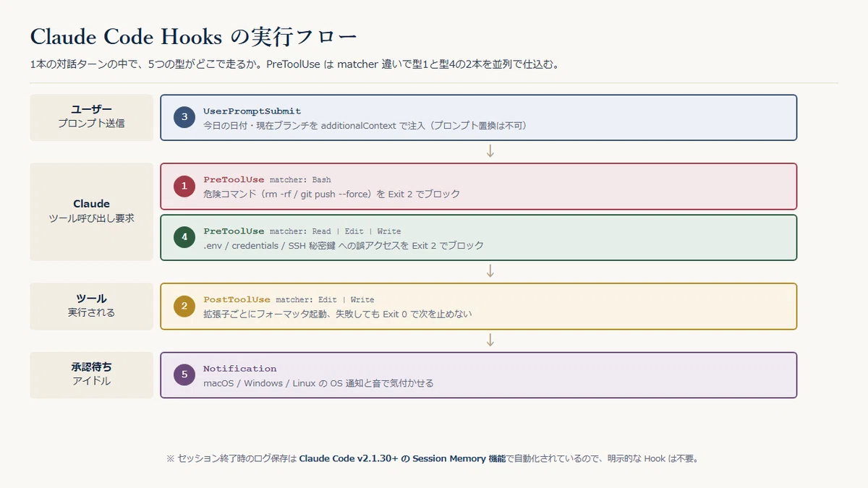Click the yellow numbered circle 2 badge
The image size is (868, 488).
pos(184,306)
